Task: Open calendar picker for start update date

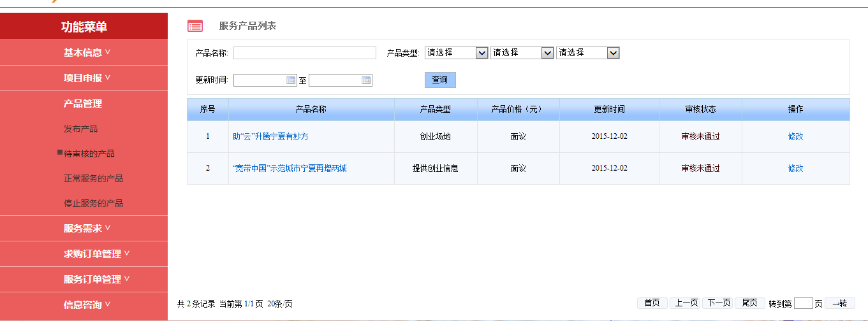Action: pyautogui.click(x=291, y=80)
